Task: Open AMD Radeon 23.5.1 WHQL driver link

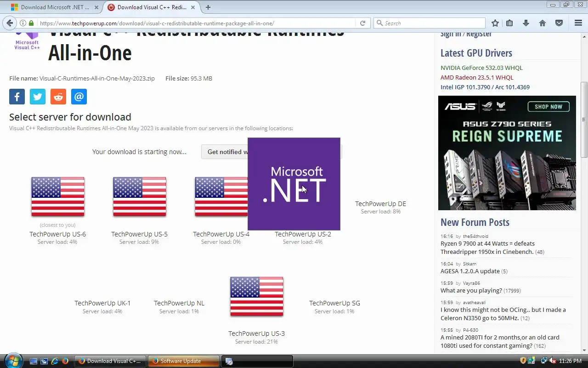Action: click(x=477, y=77)
